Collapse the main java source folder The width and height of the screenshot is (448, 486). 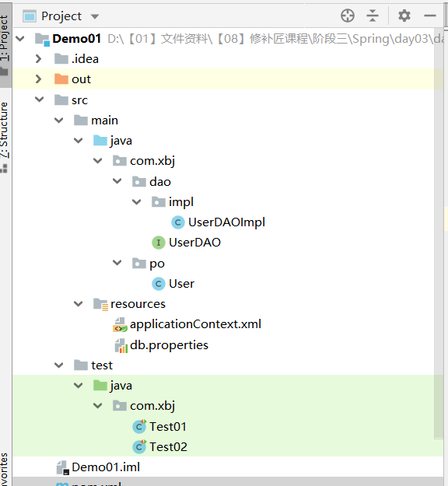point(79,141)
